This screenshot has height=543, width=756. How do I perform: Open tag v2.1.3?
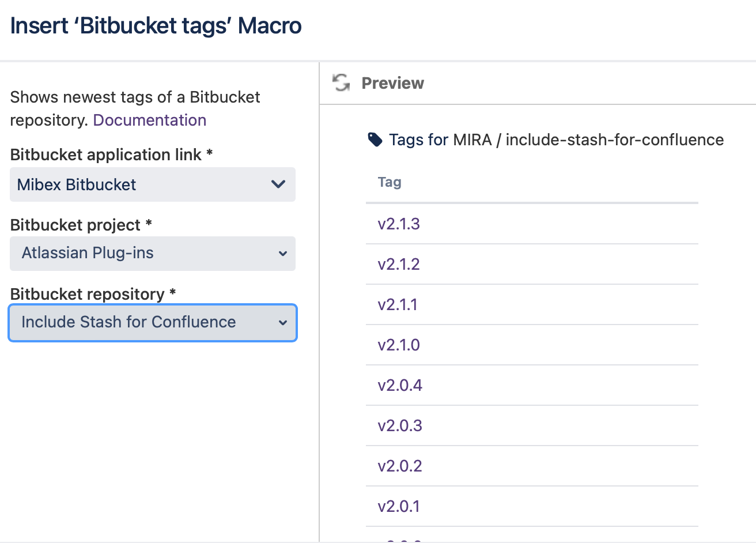[399, 224]
